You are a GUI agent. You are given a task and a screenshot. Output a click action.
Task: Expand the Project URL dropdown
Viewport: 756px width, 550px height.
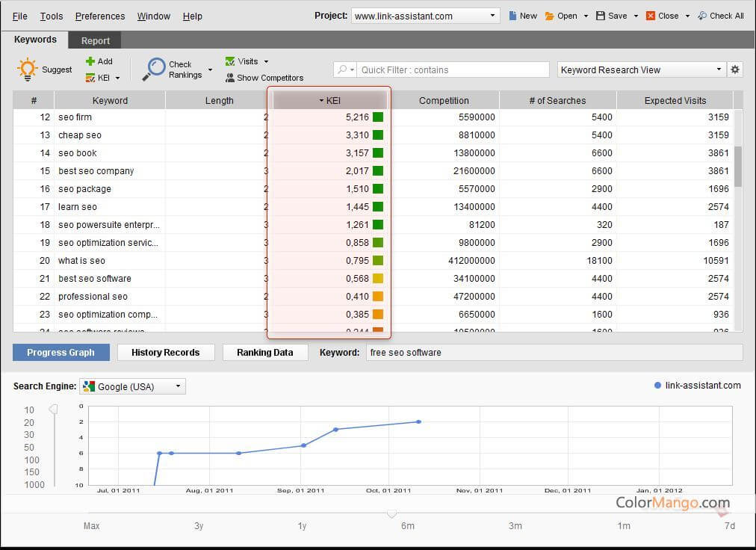[x=493, y=16]
